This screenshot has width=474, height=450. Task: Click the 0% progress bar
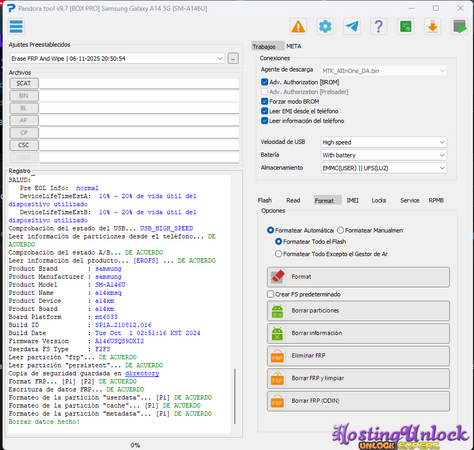tap(135, 445)
